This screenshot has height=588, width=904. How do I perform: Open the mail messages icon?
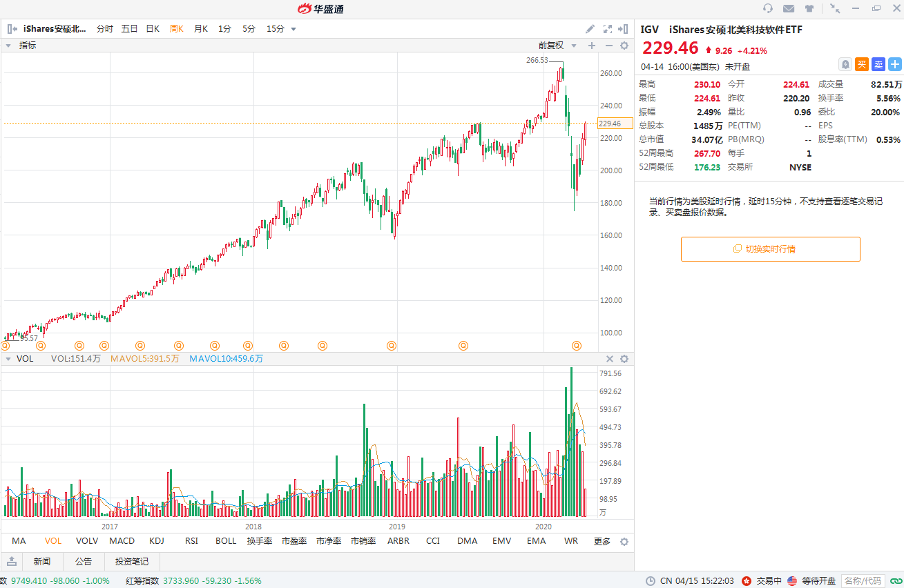tap(789, 8)
